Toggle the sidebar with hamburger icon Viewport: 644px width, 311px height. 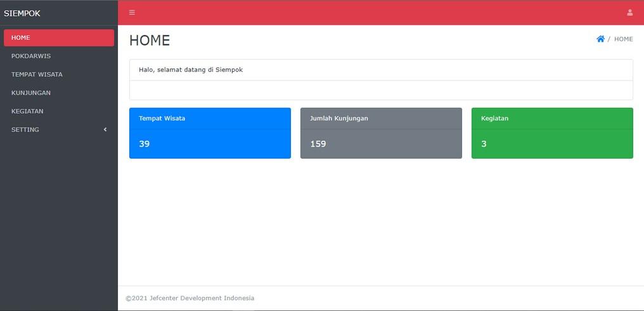click(132, 12)
